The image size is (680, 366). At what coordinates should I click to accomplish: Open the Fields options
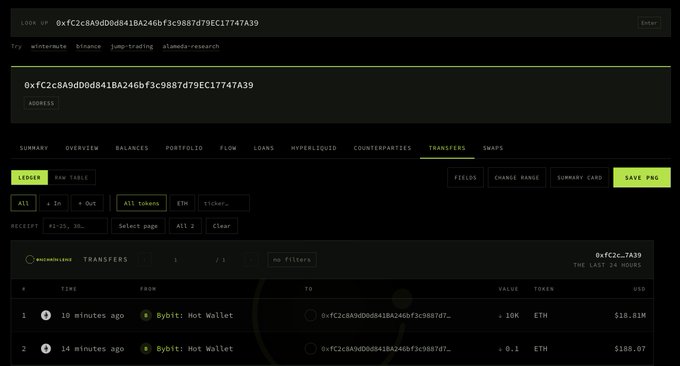click(x=465, y=178)
